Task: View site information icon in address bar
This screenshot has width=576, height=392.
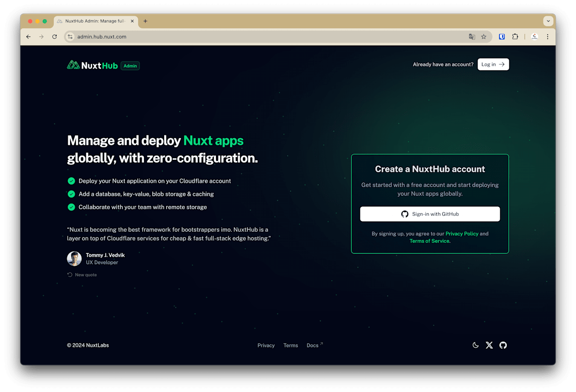Action: pyautogui.click(x=70, y=36)
